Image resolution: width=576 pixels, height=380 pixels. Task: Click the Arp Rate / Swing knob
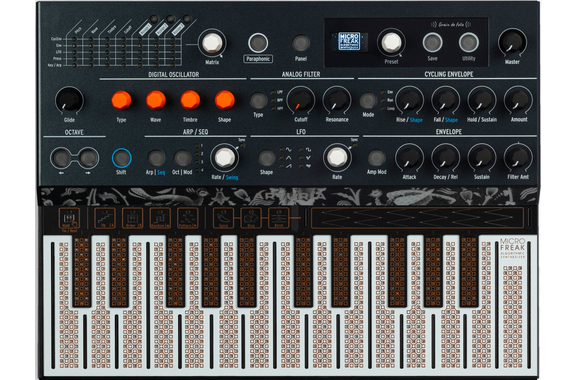point(224,158)
